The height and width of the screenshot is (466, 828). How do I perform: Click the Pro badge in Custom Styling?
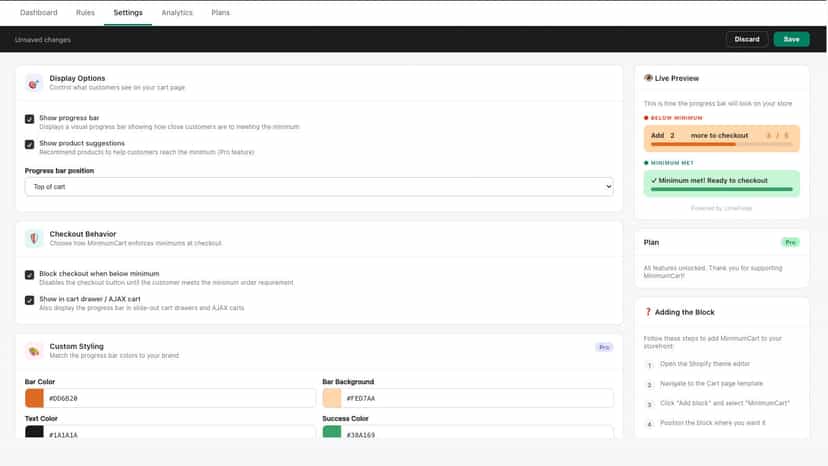point(604,347)
